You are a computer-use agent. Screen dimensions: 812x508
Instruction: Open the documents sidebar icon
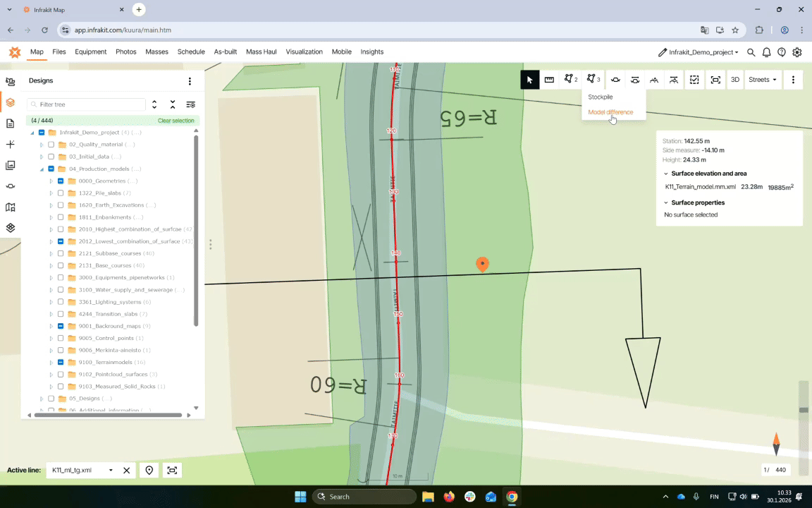10,123
